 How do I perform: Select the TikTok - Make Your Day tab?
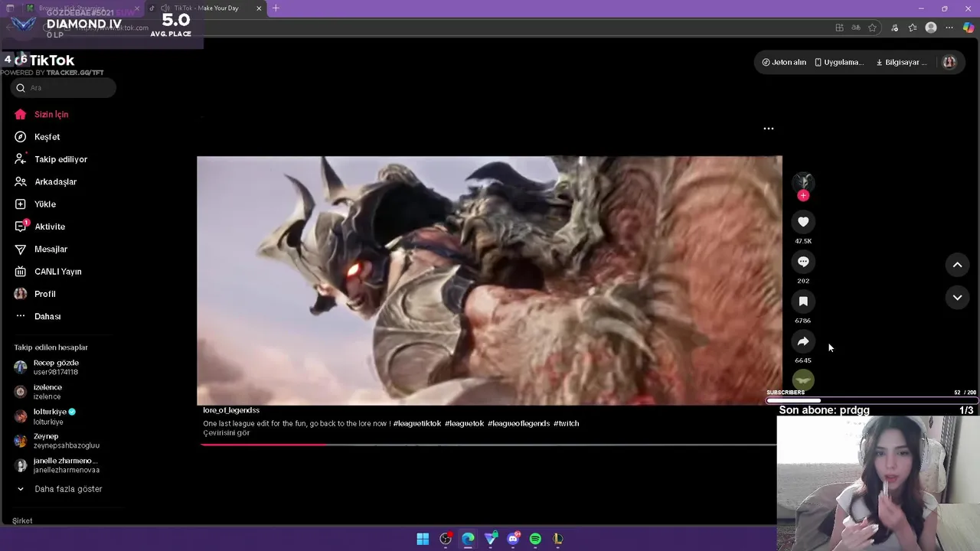click(206, 8)
